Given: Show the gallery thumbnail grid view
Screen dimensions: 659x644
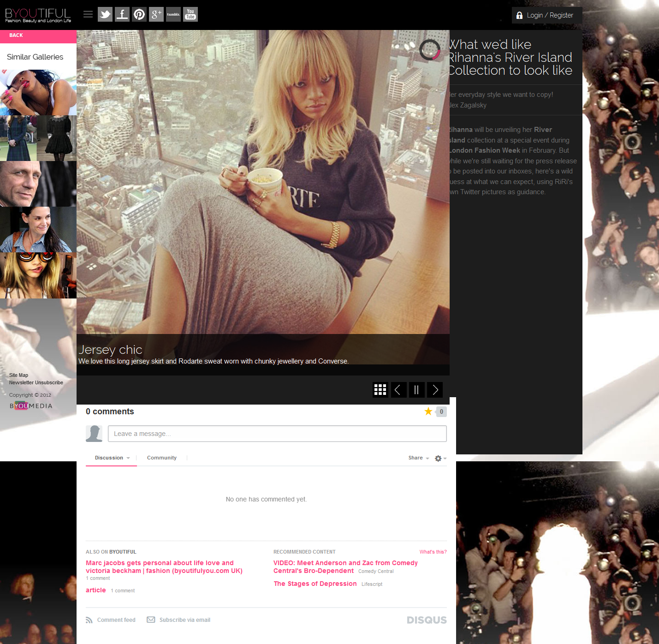Looking at the screenshot, I should (x=380, y=390).
